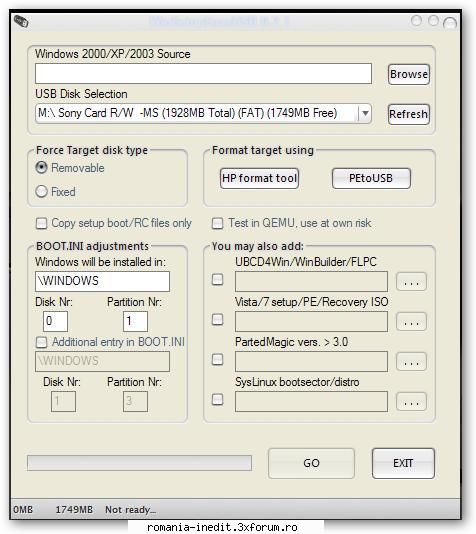Click the SysLinux bootsector/distro path field

click(x=311, y=401)
